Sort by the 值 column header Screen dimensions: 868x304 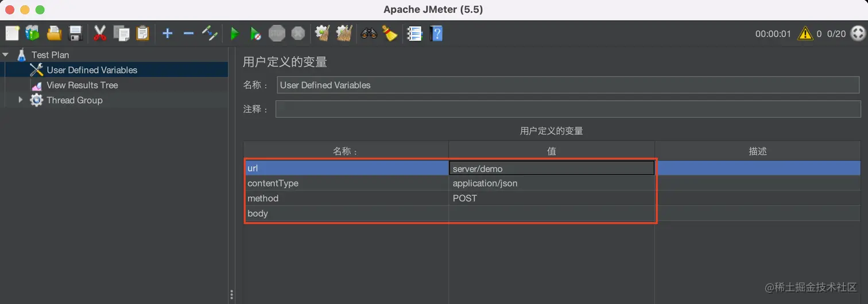[552, 151]
